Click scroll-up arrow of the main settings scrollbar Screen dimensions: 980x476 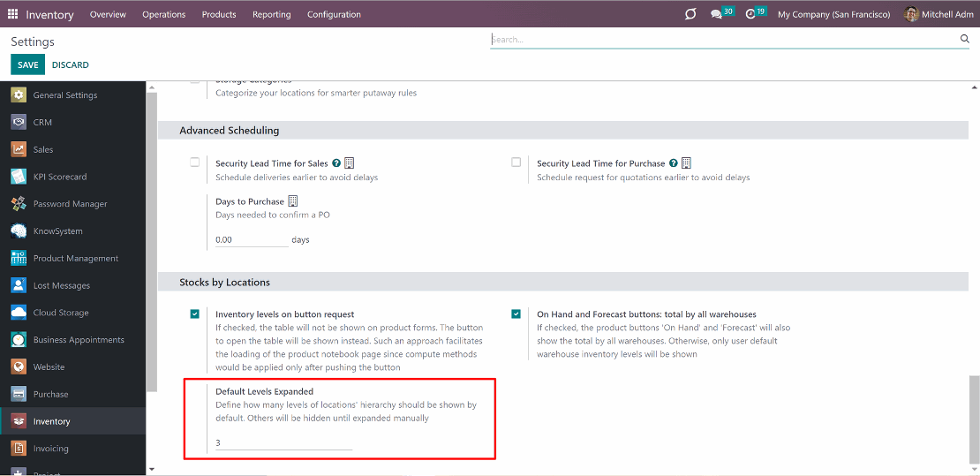974,87
